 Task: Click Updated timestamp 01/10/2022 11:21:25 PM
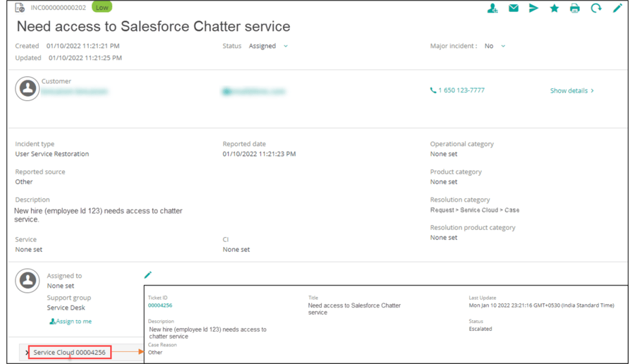[85, 58]
